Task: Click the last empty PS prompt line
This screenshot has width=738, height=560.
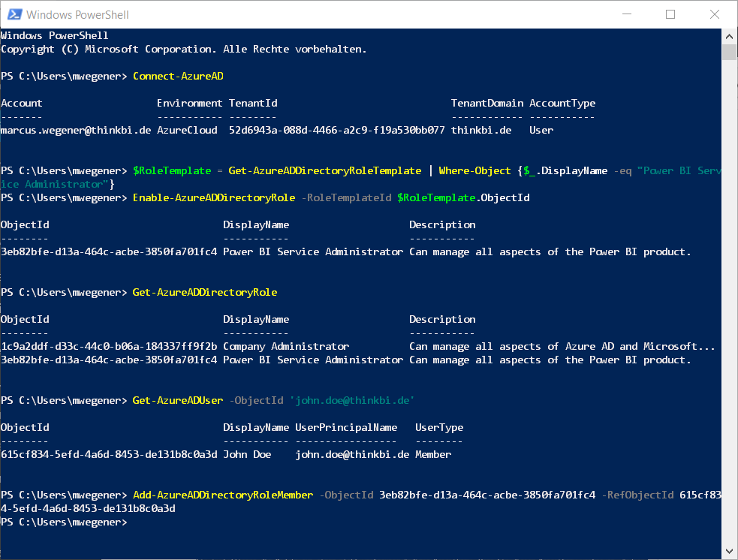Action: (x=64, y=522)
